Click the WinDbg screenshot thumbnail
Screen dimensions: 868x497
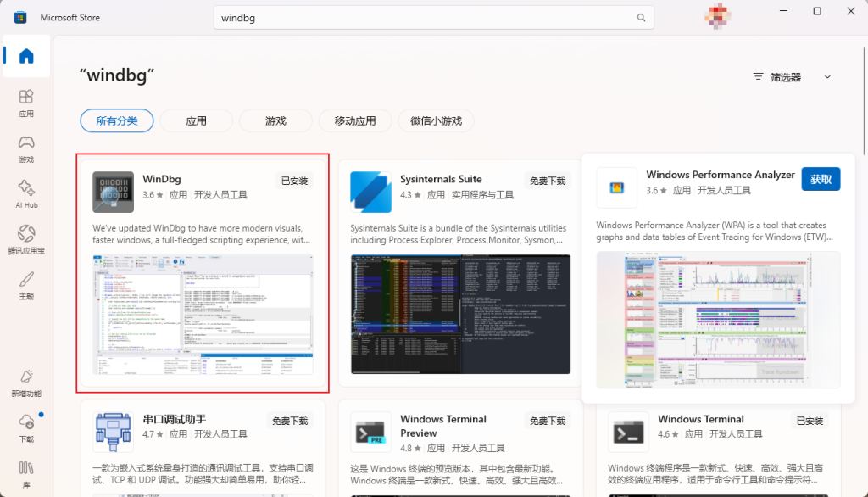(203, 314)
